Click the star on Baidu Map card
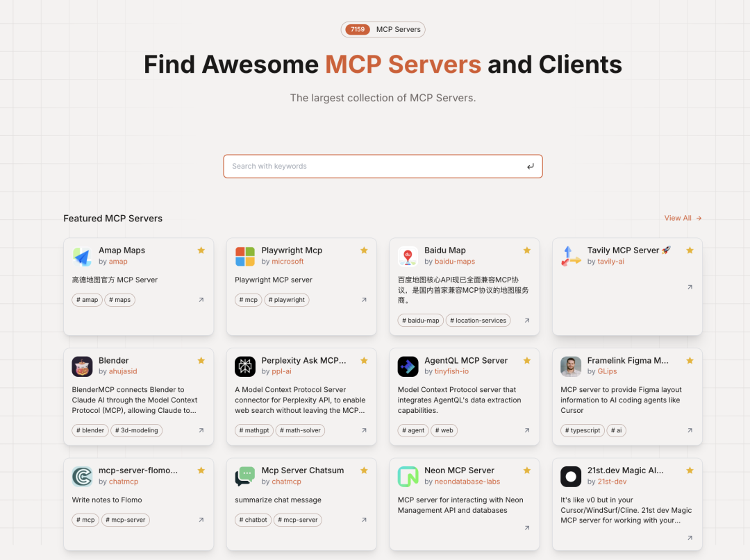Image resolution: width=750 pixels, height=560 pixels. pos(527,251)
